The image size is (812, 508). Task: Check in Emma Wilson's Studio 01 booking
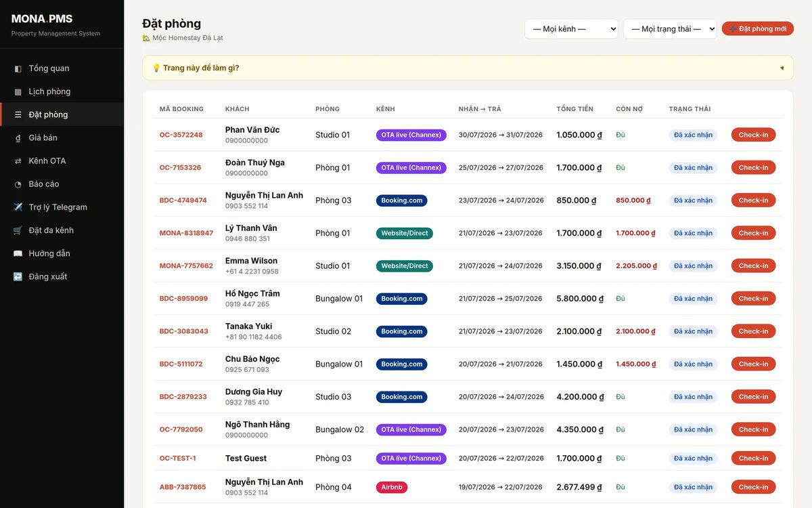click(x=753, y=266)
